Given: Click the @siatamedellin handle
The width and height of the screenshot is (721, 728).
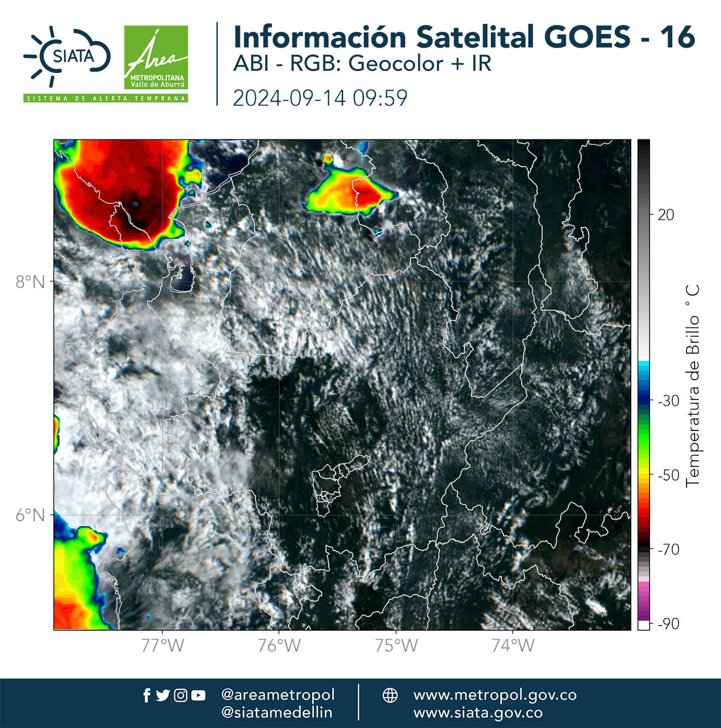Looking at the screenshot, I should 277,712.
